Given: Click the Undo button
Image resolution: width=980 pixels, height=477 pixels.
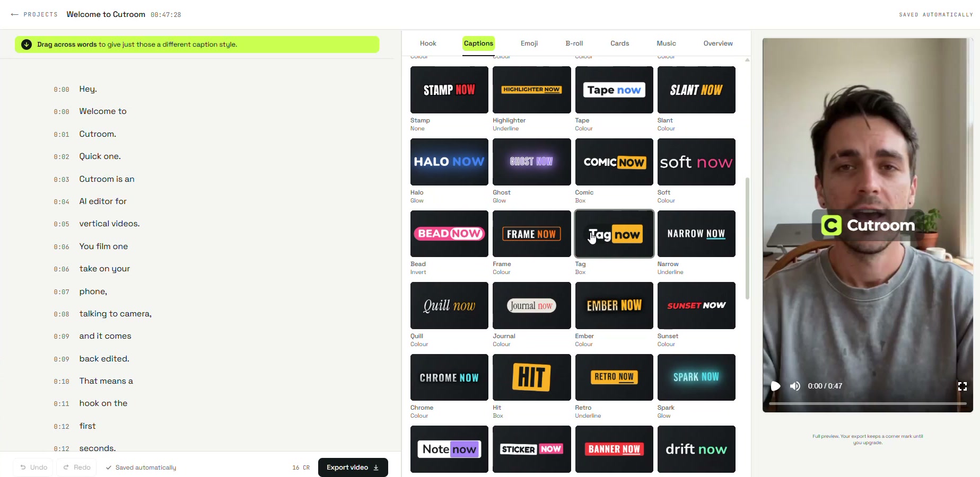Looking at the screenshot, I should [x=33, y=467].
